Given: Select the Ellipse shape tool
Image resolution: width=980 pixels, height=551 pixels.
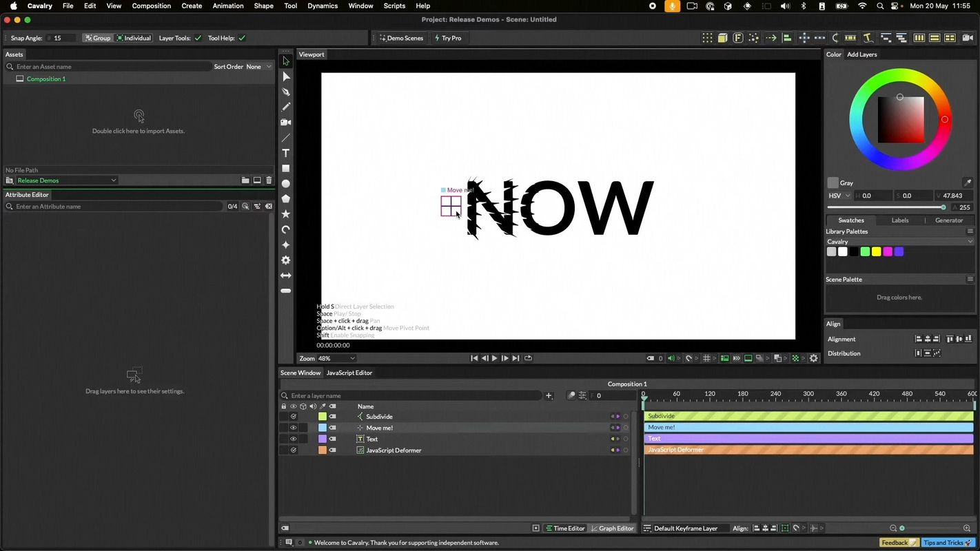Looking at the screenshot, I should [x=286, y=184].
